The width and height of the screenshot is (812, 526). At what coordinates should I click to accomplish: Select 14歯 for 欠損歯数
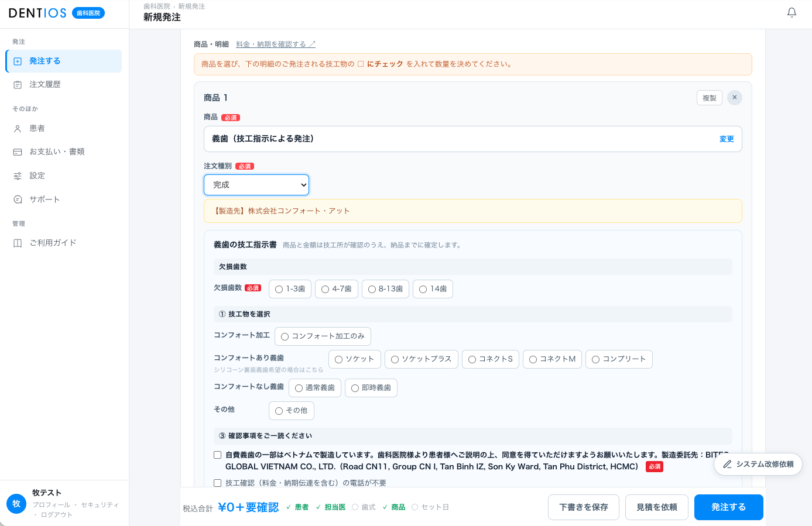[433, 289]
